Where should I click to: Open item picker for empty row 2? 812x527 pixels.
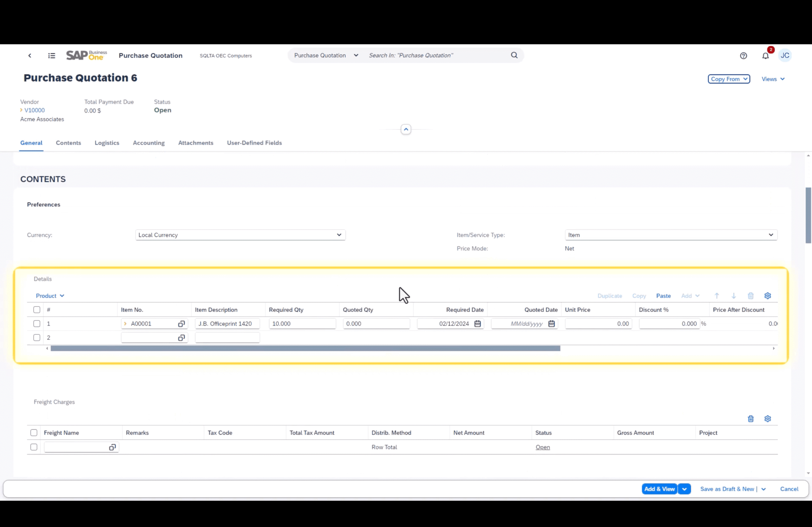[181, 338]
